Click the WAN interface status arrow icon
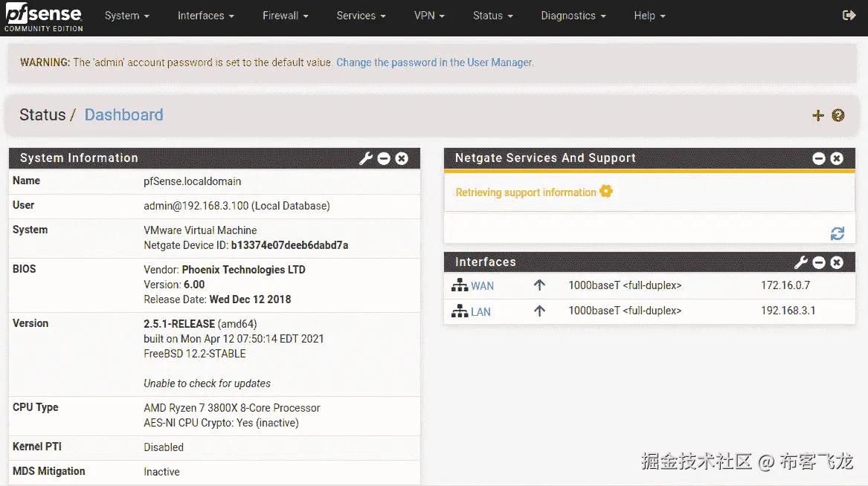This screenshot has height=486, width=868. point(539,285)
